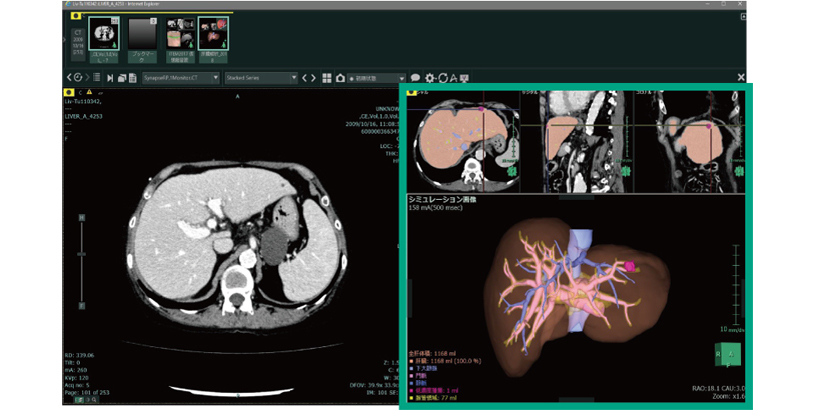Click the monitor display icon in toolbar
The height and width of the screenshot is (410, 816).
464,78
